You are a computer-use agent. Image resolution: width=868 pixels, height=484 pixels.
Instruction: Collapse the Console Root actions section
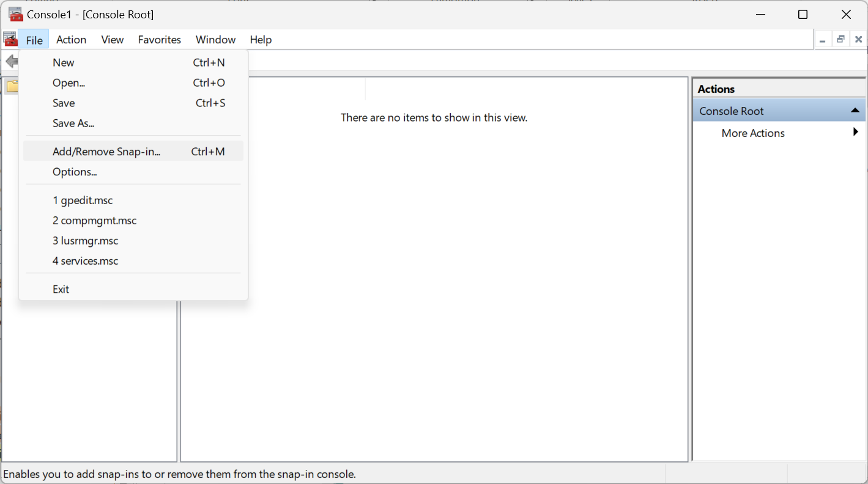coord(856,111)
